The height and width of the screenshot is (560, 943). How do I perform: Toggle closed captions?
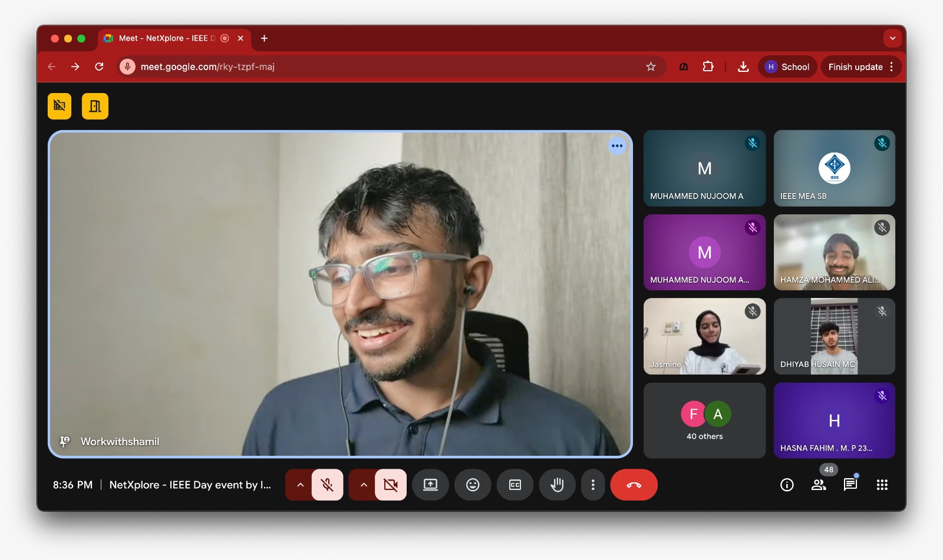515,485
